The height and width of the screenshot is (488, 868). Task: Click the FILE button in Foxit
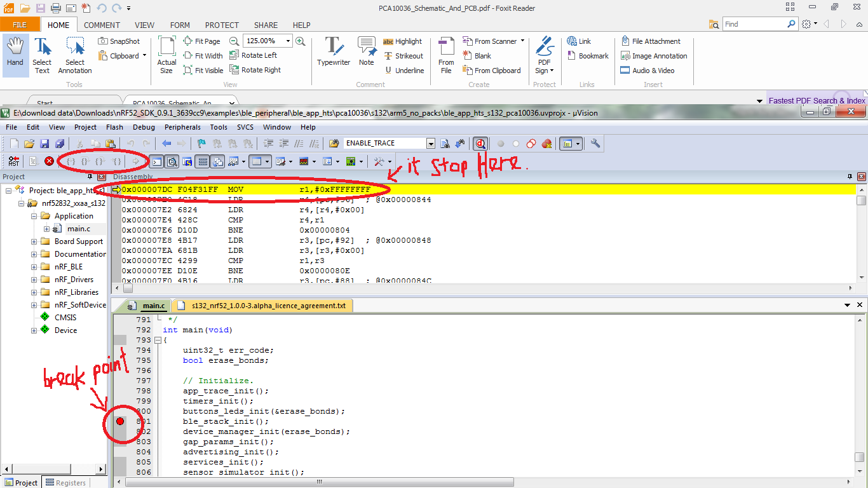20,25
